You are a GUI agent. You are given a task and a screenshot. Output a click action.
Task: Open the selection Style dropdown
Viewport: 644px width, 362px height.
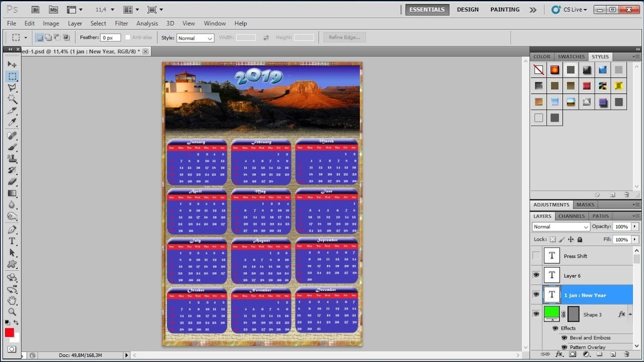coord(195,38)
